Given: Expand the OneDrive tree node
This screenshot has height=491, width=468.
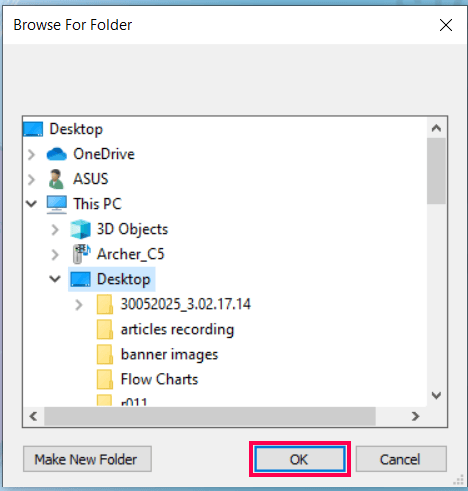Looking at the screenshot, I should (x=31, y=155).
